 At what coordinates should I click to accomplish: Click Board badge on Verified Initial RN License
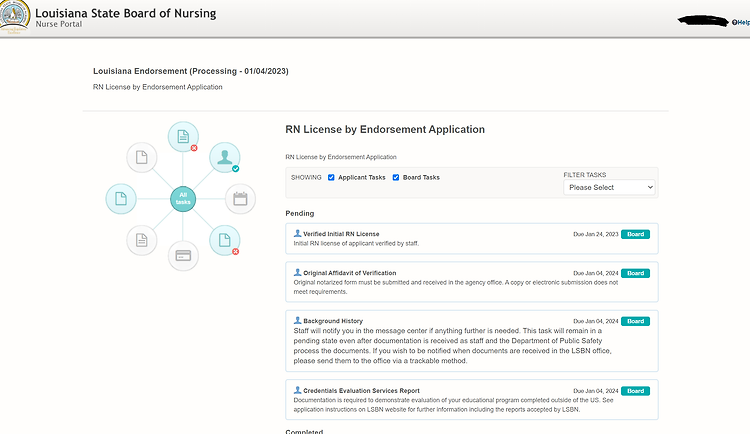(x=635, y=234)
